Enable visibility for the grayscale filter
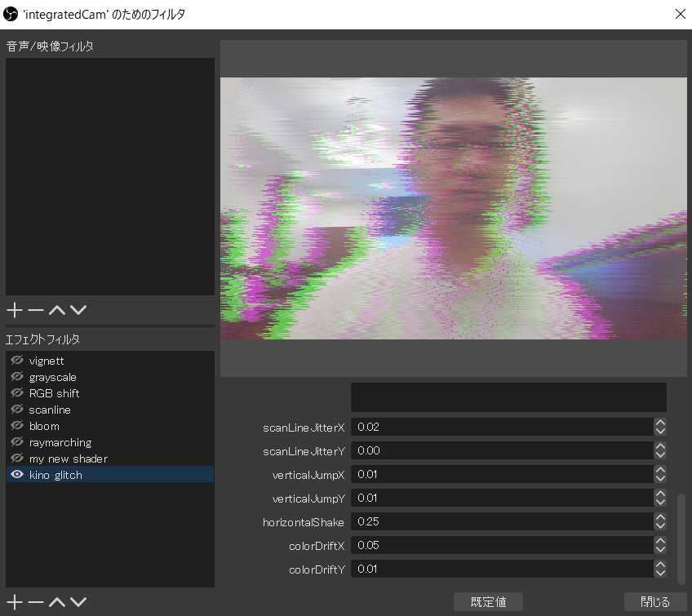 (16, 376)
